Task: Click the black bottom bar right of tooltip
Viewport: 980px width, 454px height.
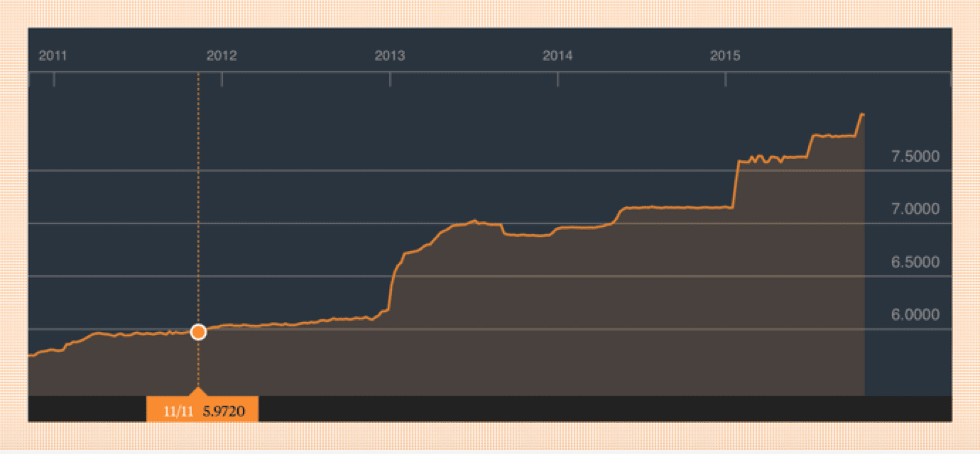Action: (x=604, y=409)
